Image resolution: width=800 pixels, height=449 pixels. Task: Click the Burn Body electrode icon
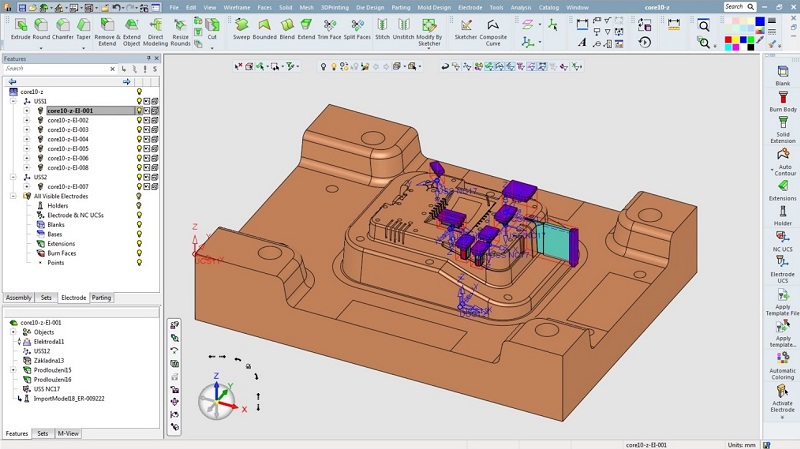[783, 97]
